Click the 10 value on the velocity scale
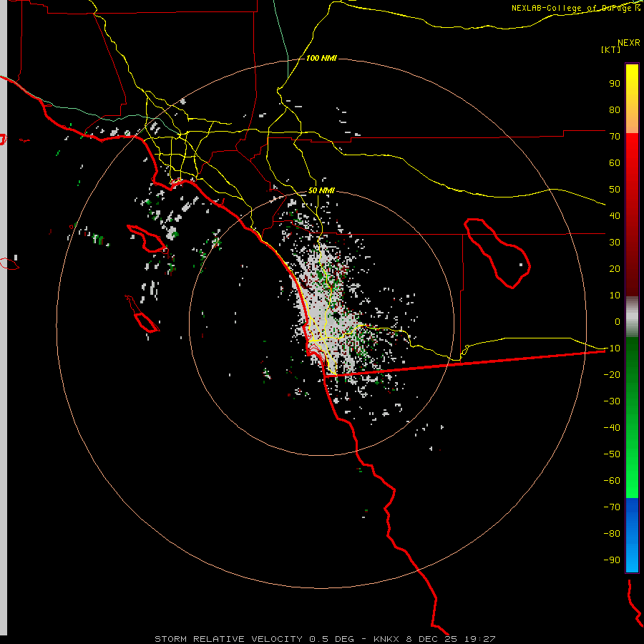The image size is (644, 644). tap(615, 296)
